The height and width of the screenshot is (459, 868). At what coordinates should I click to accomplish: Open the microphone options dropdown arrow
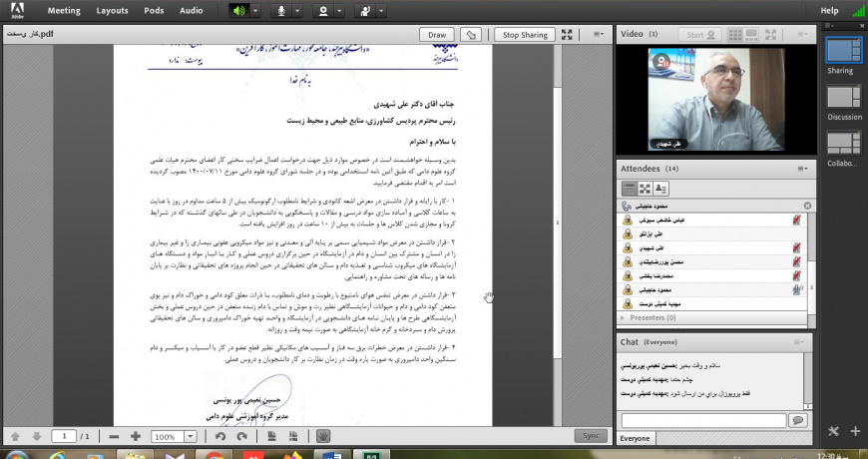pyautogui.click(x=297, y=11)
